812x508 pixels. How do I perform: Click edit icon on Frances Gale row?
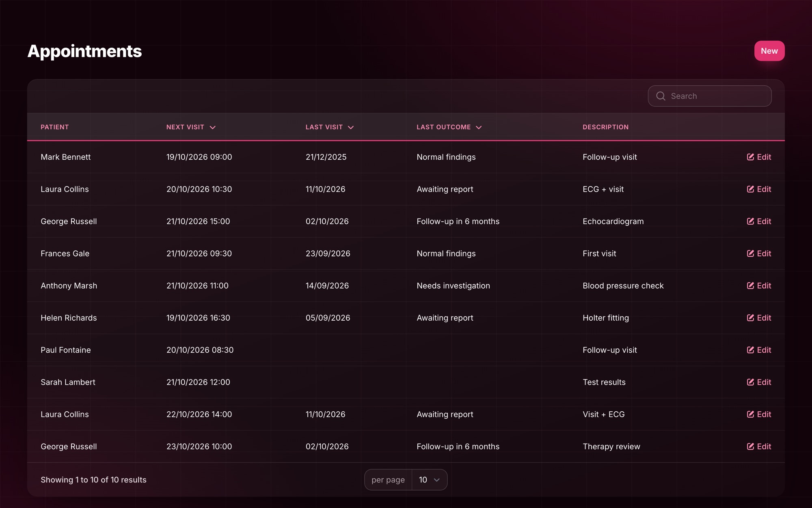point(750,253)
